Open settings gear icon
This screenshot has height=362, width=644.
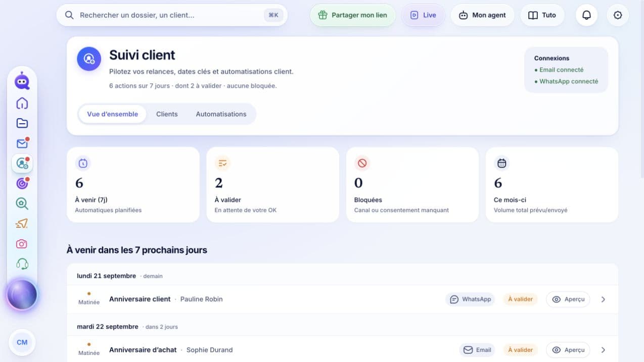click(618, 15)
